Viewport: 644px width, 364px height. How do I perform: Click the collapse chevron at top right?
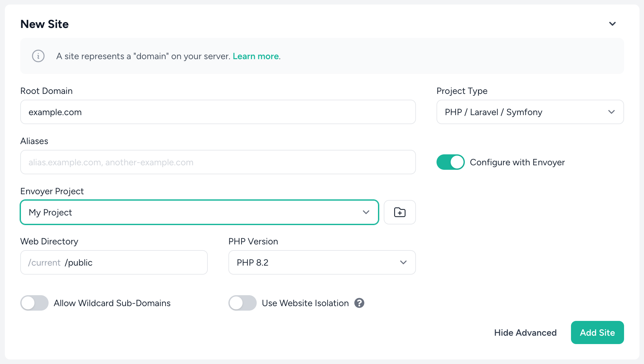[612, 23]
